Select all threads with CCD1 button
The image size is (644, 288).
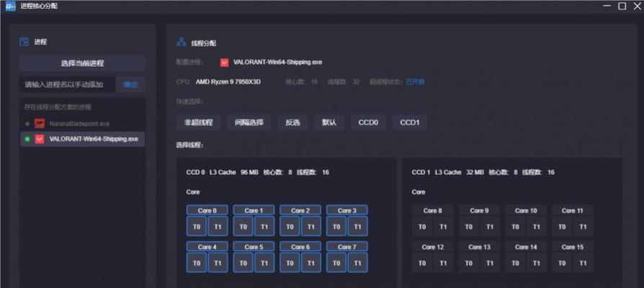410,122
